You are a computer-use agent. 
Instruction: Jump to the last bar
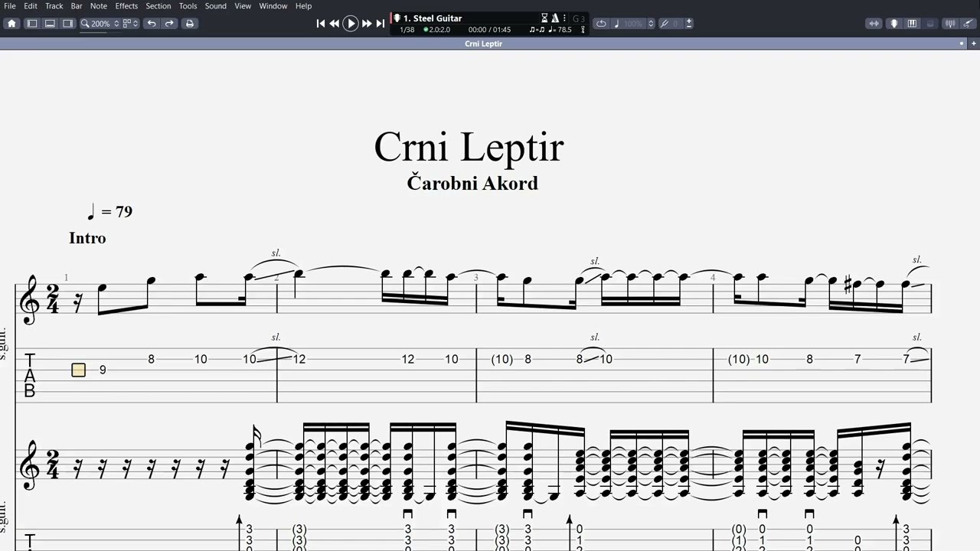point(381,24)
